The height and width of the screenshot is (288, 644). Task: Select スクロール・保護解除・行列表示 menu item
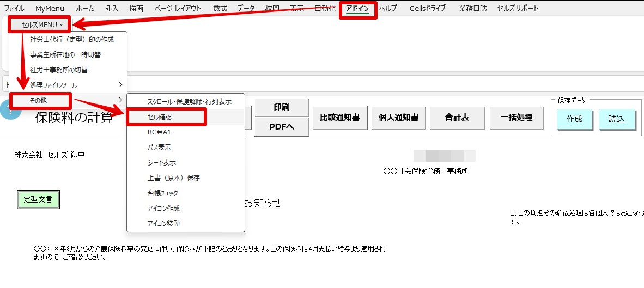coord(186,101)
